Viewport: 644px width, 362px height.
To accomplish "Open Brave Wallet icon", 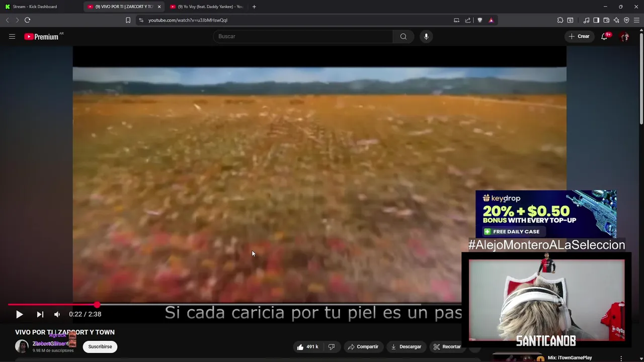I will pyautogui.click(x=606, y=20).
